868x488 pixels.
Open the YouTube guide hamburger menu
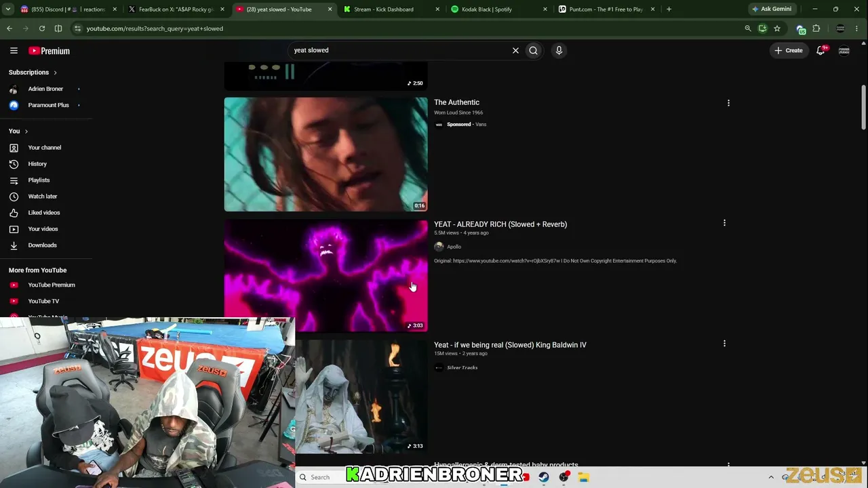click(14, 51)
